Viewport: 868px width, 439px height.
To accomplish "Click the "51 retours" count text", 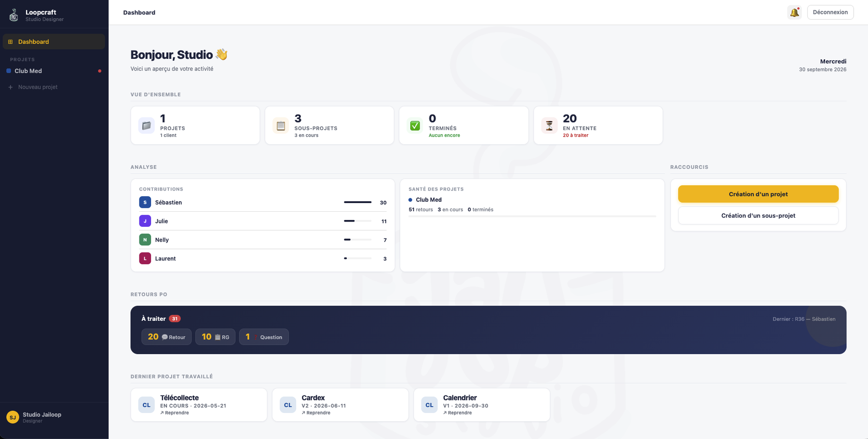I will [420, 210].
